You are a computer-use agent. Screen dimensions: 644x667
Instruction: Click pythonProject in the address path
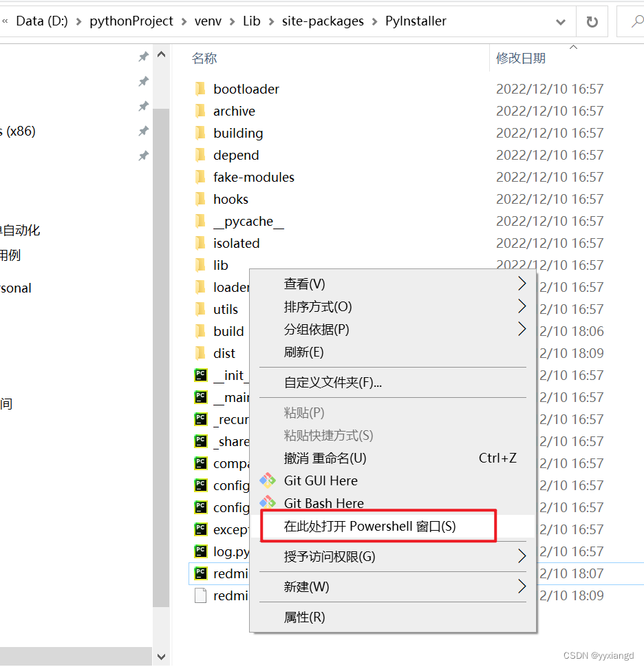pos(131,21)
